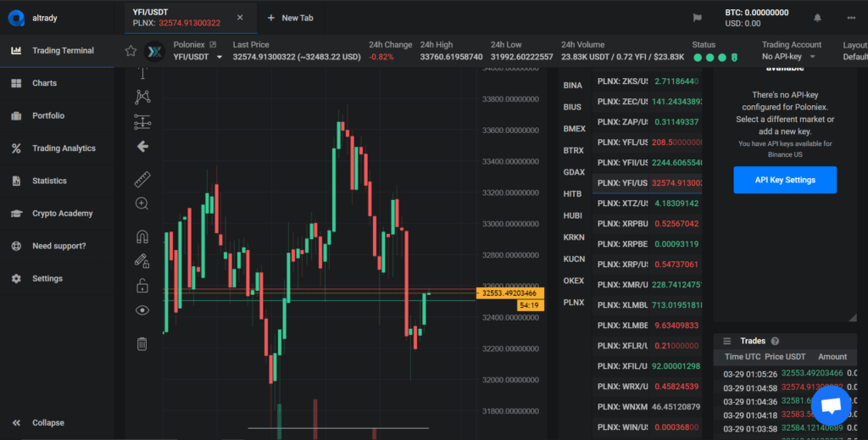Select BMEX exchange filter
The width and height of the screenshot is (868, 440).
(574, 128)
